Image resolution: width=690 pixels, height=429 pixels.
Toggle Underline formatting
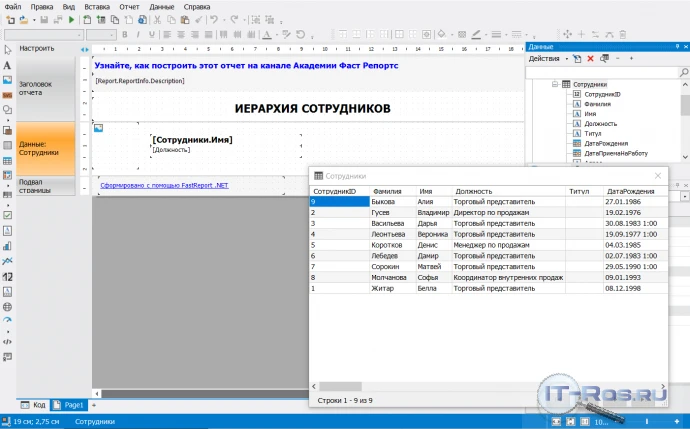[x=152, y=34]
